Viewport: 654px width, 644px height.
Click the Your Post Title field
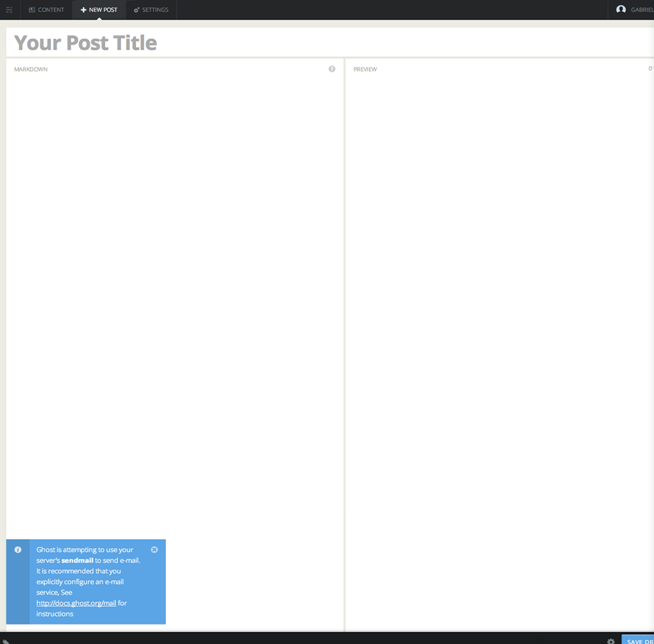tap(330, 42)
